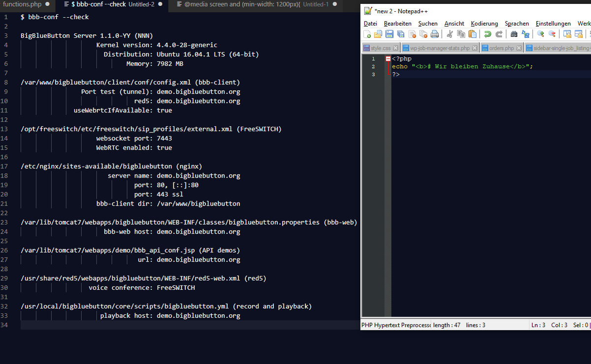Click "lines : 3" in Notepad++ status bar
This screenshot has height=364, width=591.
476,325
